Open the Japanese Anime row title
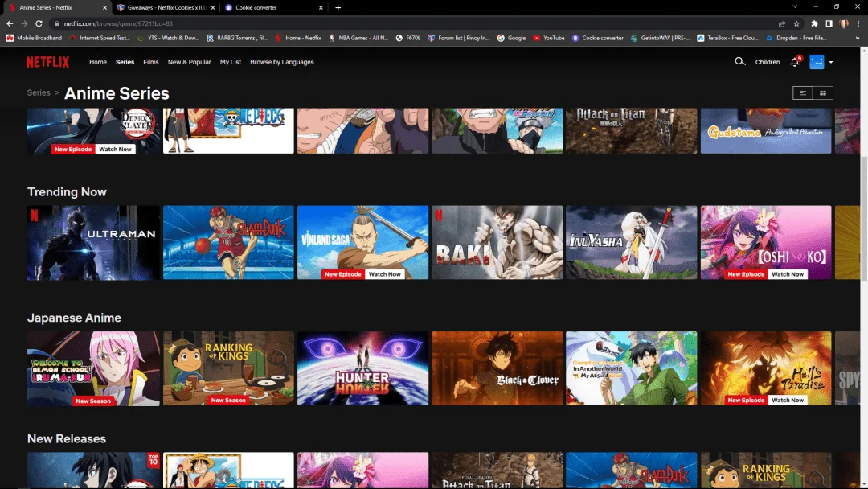The image size is (868, 489). pos(74,318)
